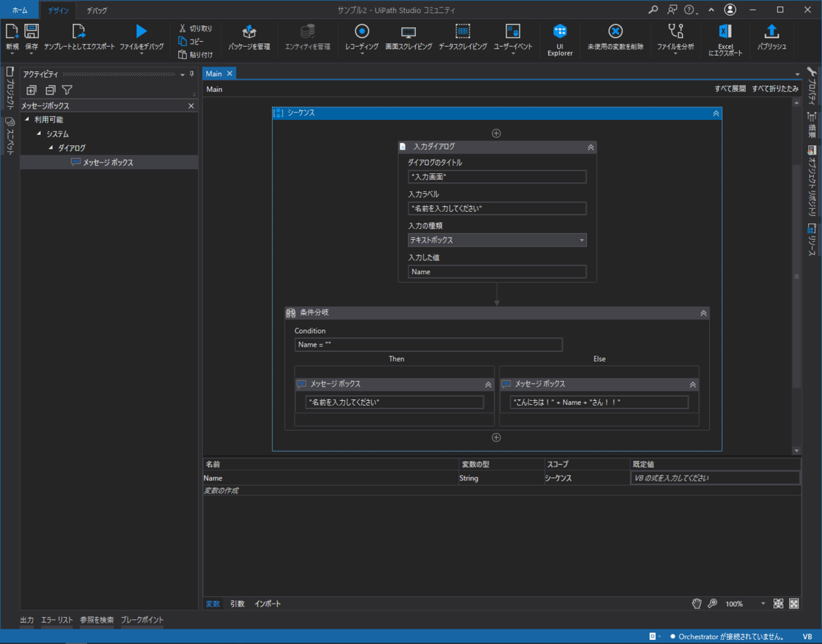The width and height of the screenshot is (822, 644).
Task: Click the Condition field Name = ""
Action: click(x=429, y=345)
